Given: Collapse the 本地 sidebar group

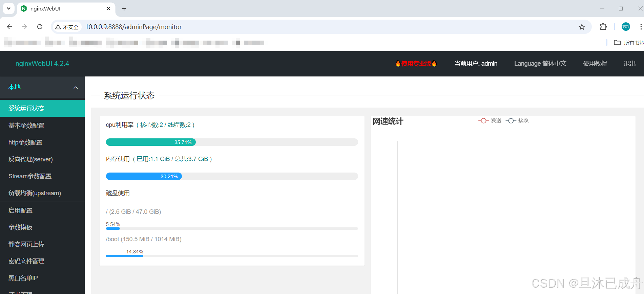Looking at the screenshot, I should pos(42,87).
